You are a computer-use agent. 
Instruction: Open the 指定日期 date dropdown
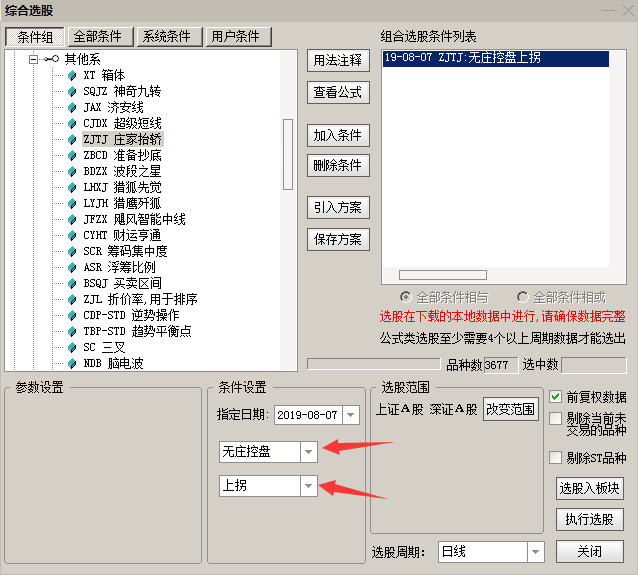[x=351, y=415]
